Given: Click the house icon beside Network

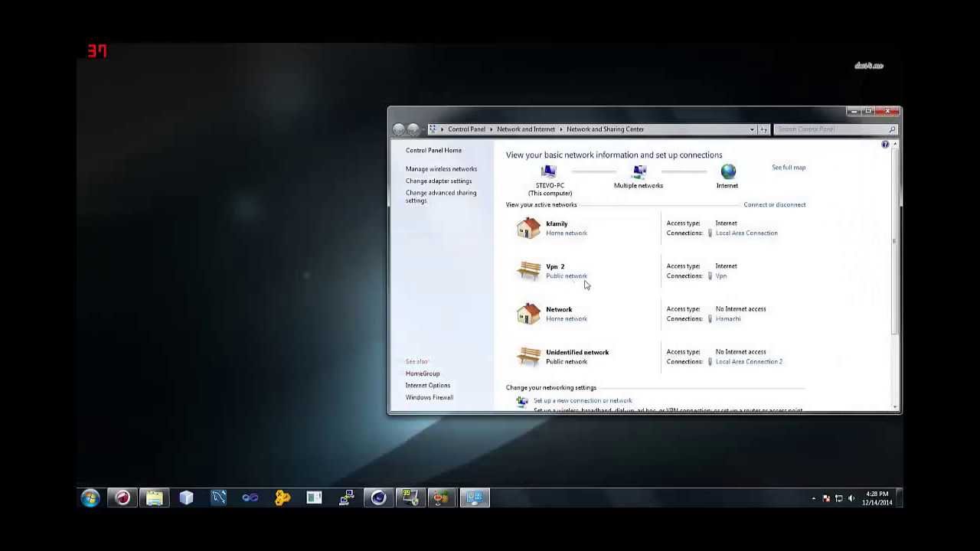Looking at the screenshot, I should tap(528, 314).
